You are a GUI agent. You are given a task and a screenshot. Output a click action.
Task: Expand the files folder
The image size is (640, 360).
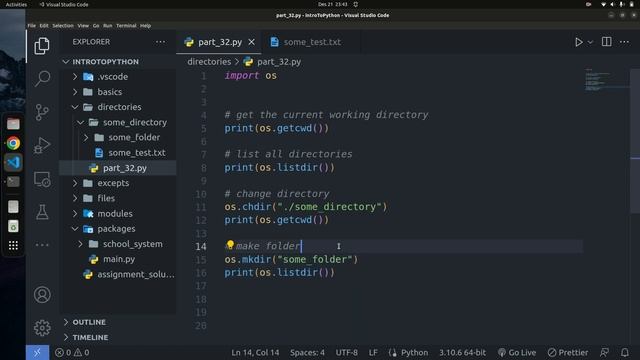pos(118,198)
